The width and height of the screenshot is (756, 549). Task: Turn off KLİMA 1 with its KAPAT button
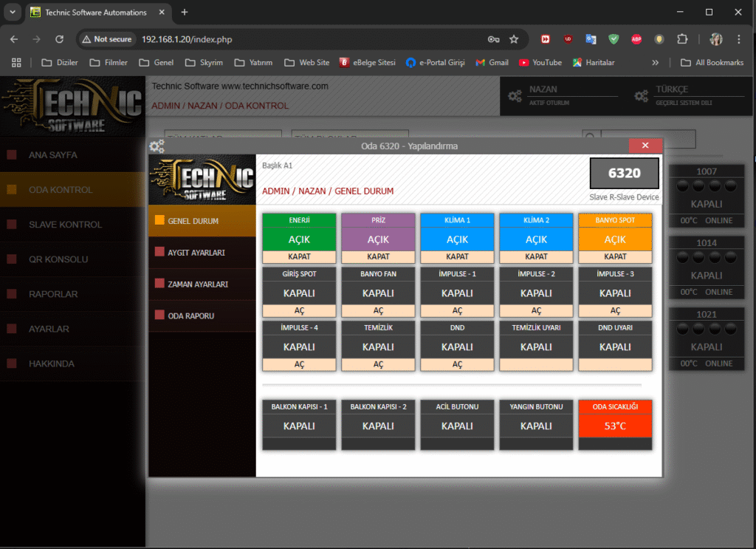457,256
